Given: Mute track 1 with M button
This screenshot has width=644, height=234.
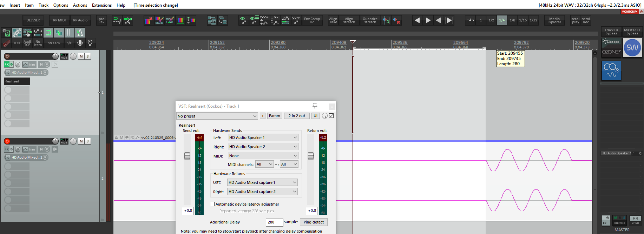Looking at the screenshot, I should pyautogui.click(x=81, y=56).
